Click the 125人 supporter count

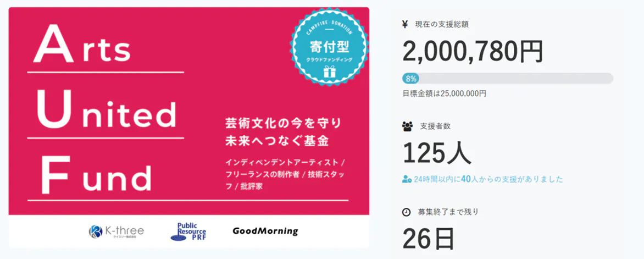tap(437, 152)
